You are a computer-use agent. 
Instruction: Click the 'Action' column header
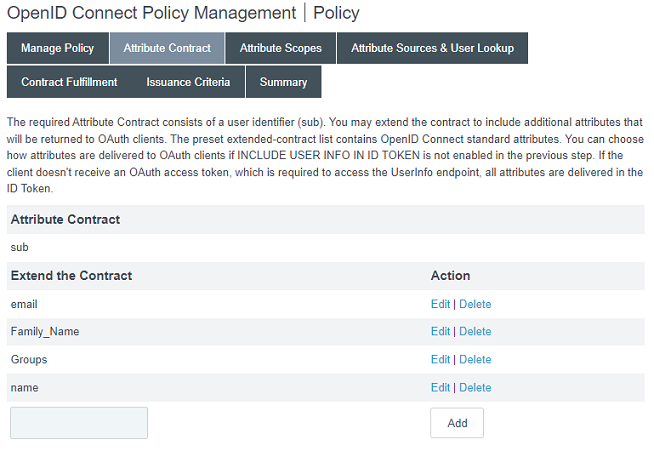click(x=450, y=276)
